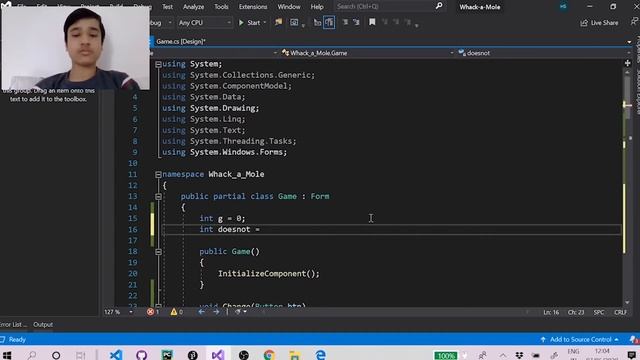The image size is (640, 360).
Task: Click the InitializeComponent(); line
Action: click(x=269, y=274)
